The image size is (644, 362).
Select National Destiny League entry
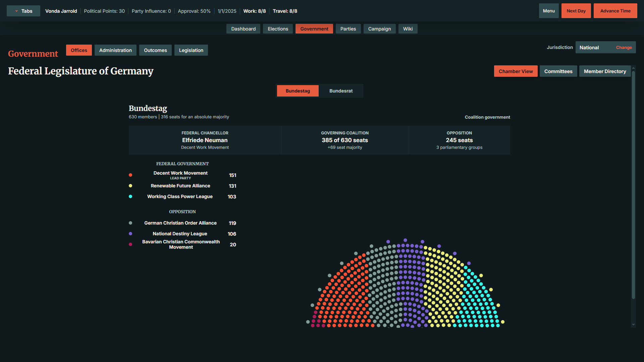pyautogui.click(x=182, y=234)
